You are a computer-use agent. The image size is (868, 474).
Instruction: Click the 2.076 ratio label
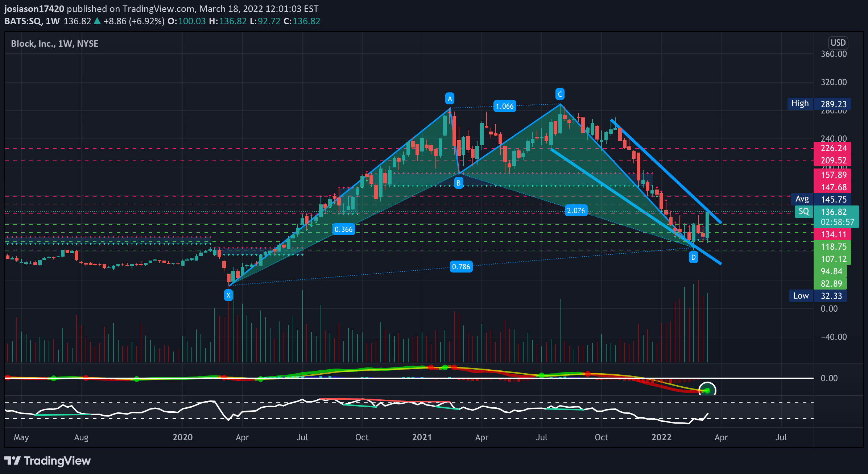[x=576, y=211]
